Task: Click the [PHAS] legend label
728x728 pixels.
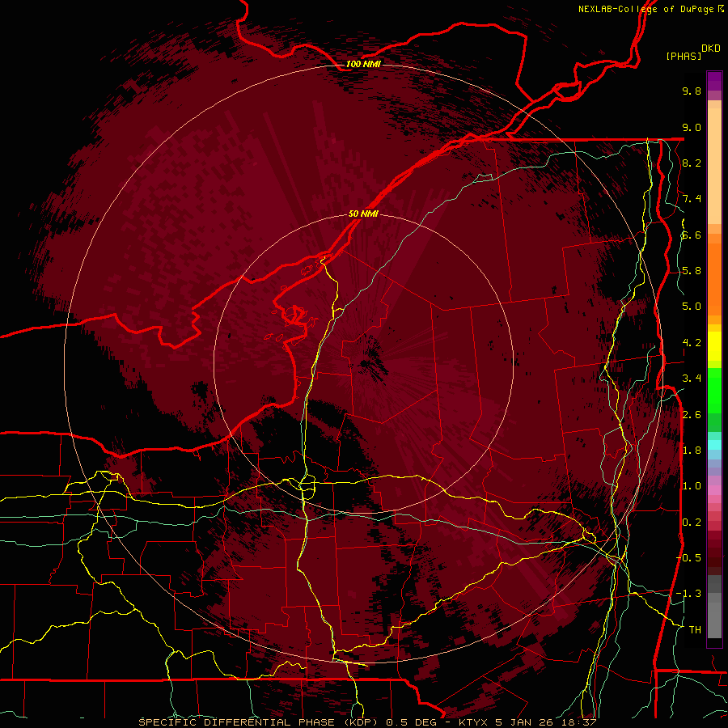Action: click(x=684, y=56)
